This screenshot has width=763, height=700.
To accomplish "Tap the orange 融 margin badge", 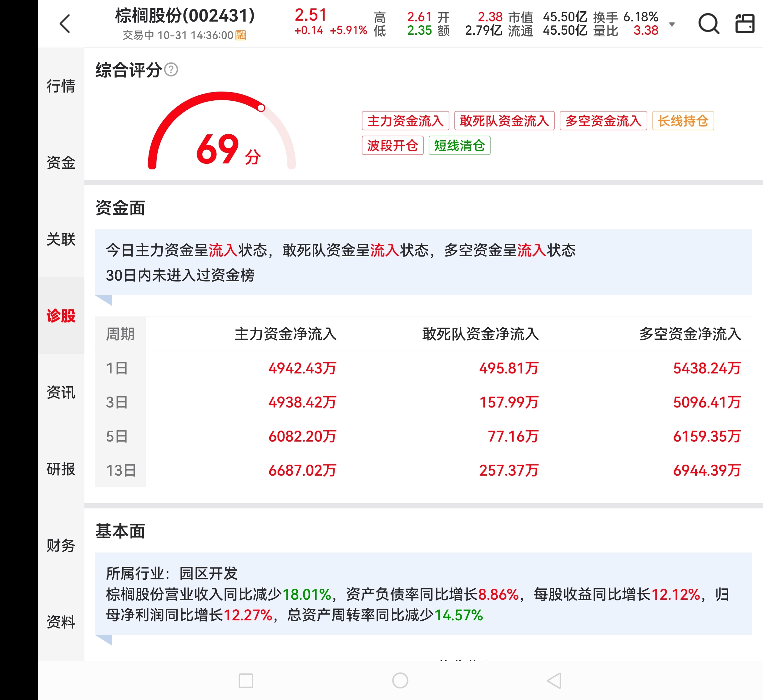I will point(241,36).
